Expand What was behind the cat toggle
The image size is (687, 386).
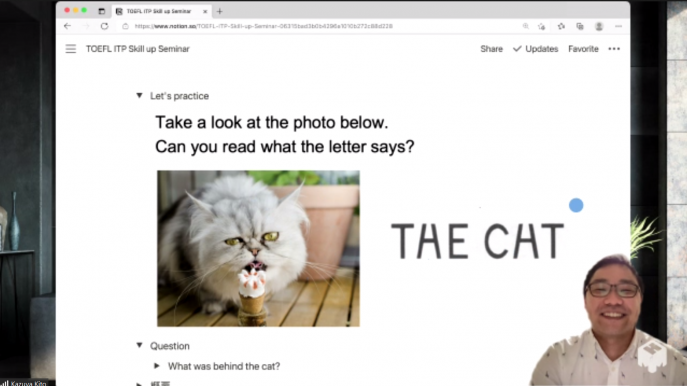tap(157, 365)
